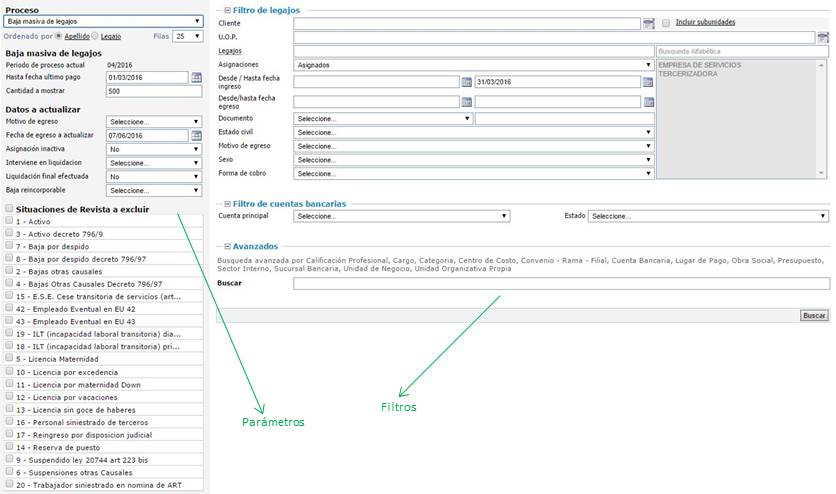Open calendar for Desde fecha egreso start date
Viewport: 836px width, 494px height.
[x=466, y=101]
